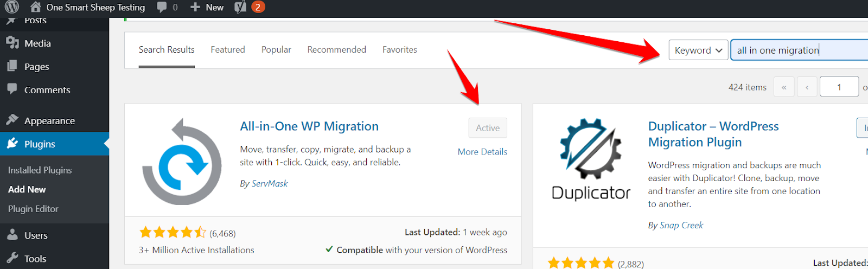Screen dimensions: 868x269
Task: Click the Comments icon in sidebar
Action: pos(12,89)
